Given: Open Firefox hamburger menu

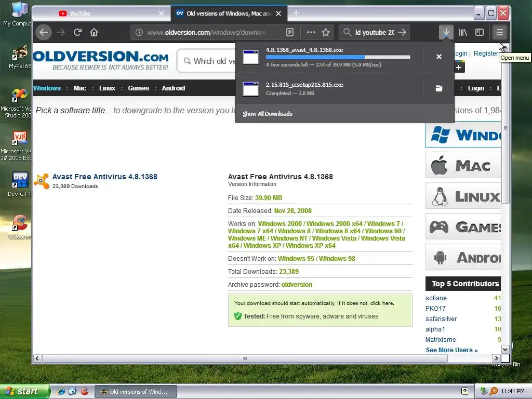Looking at the screenshot, I should (499, 32).
